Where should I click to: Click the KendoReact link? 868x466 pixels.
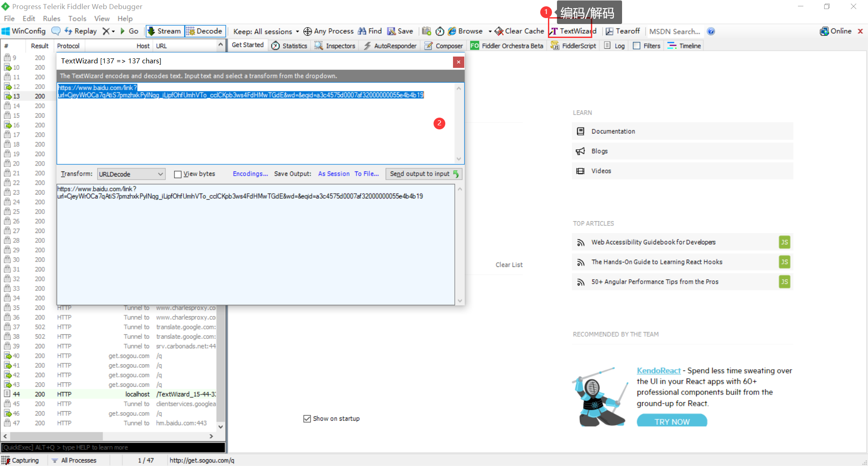pyautogui.click(x=659, y=371)
